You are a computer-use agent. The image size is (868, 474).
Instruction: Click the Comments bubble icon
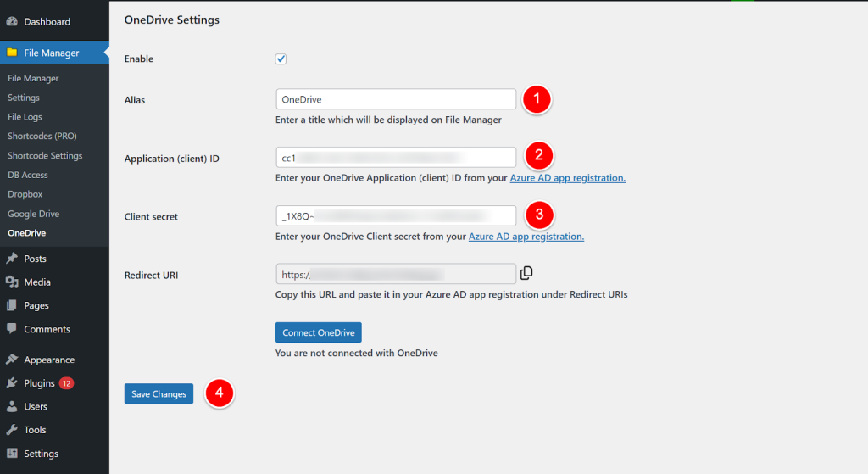coord(12,328)
